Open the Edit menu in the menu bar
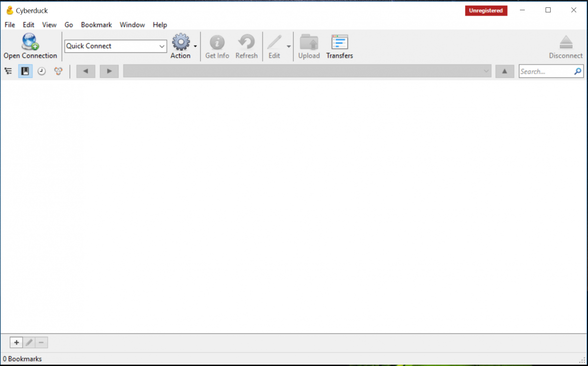 28,24
